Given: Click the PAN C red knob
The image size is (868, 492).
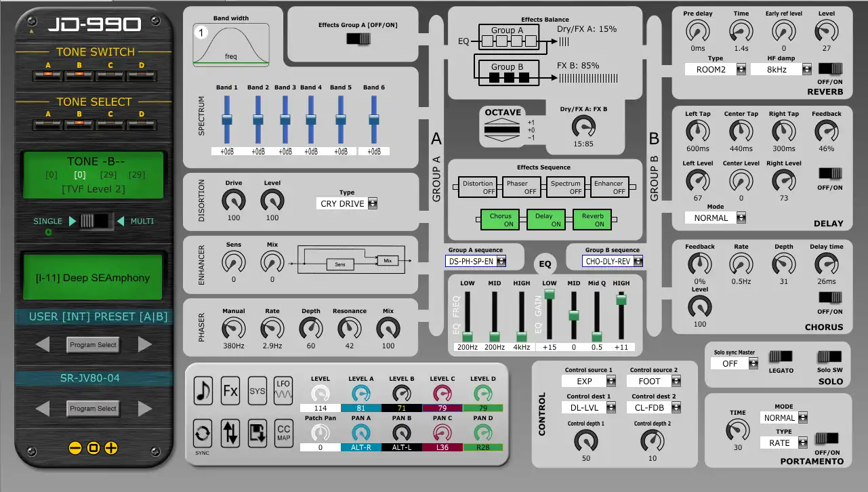Looking at the screenshot, I should [442, 434].
